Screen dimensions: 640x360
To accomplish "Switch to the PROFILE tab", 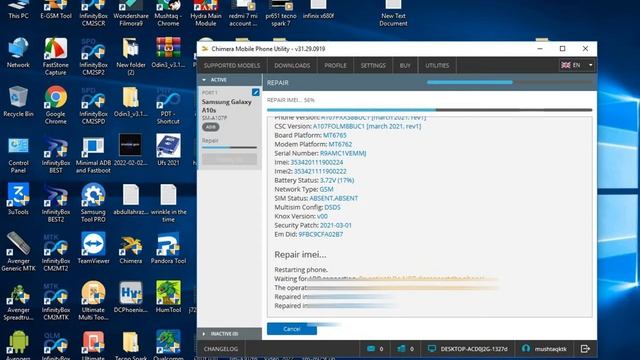I will click(336, 65).
